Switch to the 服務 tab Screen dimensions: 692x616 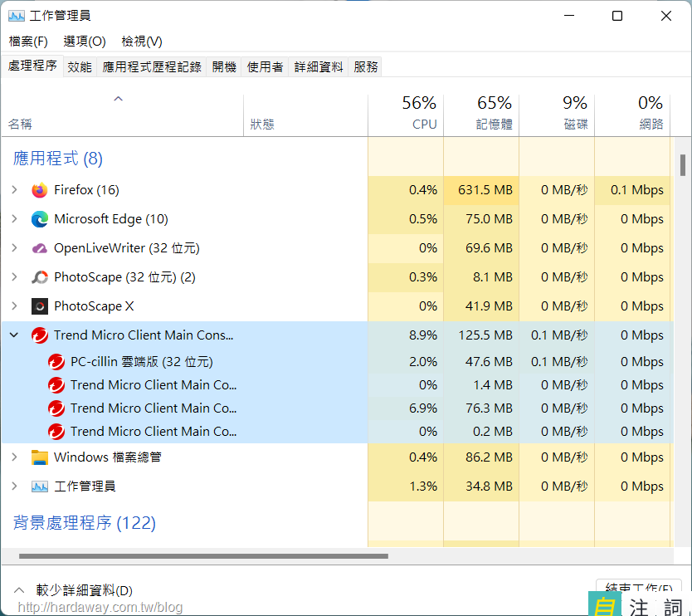pyautogui.click(x=365, y=67)
